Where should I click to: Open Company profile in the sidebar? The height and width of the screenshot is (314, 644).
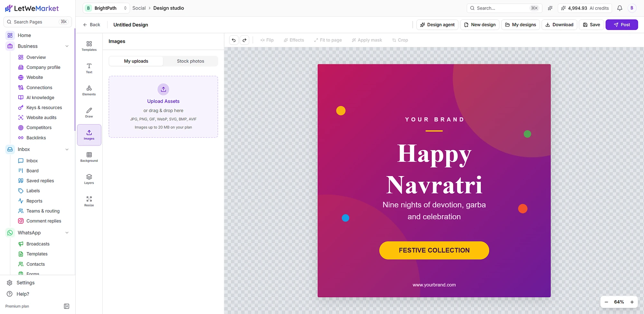43,67
